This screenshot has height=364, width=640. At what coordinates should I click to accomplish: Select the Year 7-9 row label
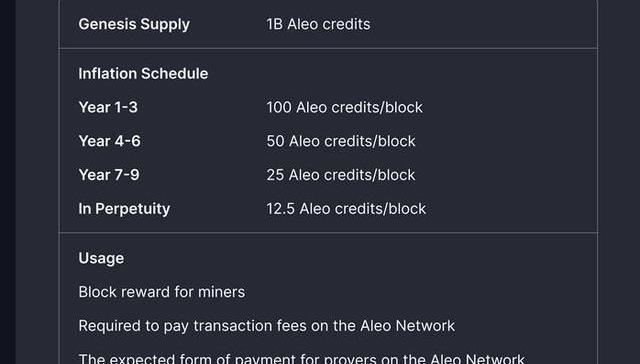109,175
